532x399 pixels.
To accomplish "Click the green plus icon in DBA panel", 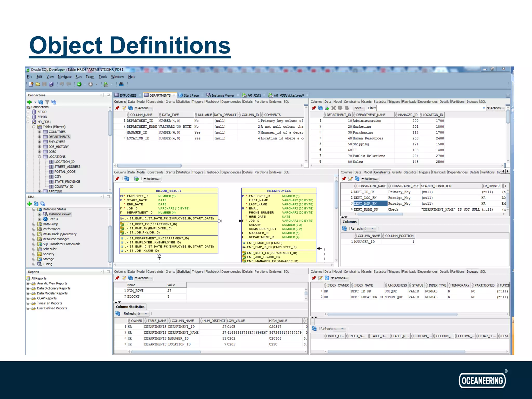I will 30,204.
